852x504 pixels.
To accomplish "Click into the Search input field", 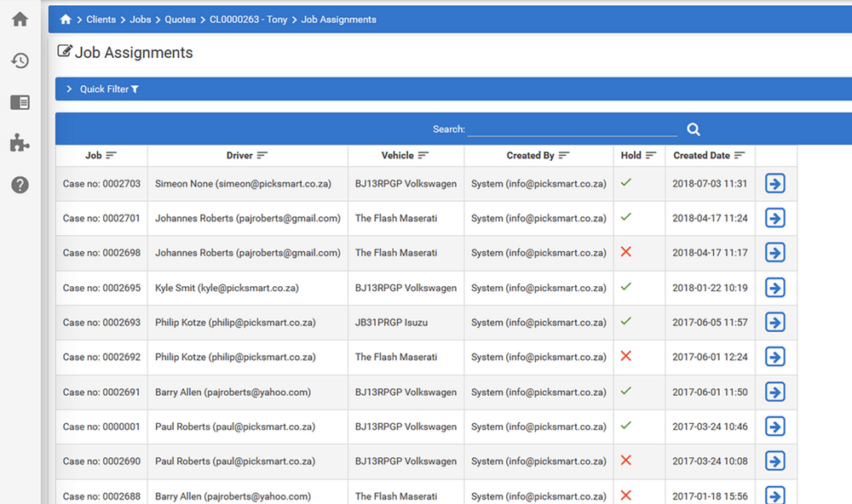I will 573,129.
